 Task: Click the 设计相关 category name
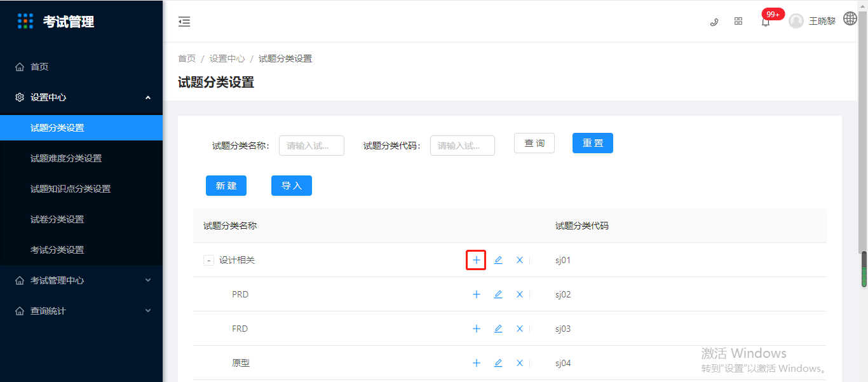[x=237, y=260]
